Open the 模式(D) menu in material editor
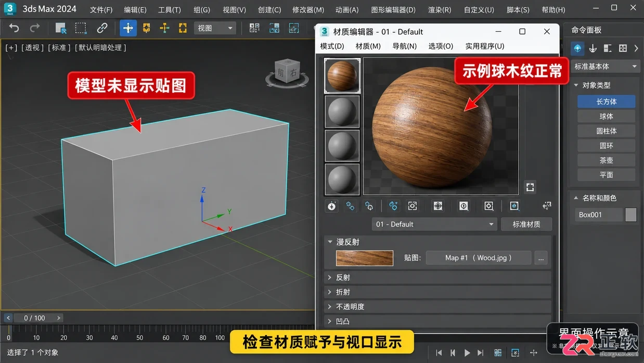Screen dimensions: 644x363 [x=332, y=46]
